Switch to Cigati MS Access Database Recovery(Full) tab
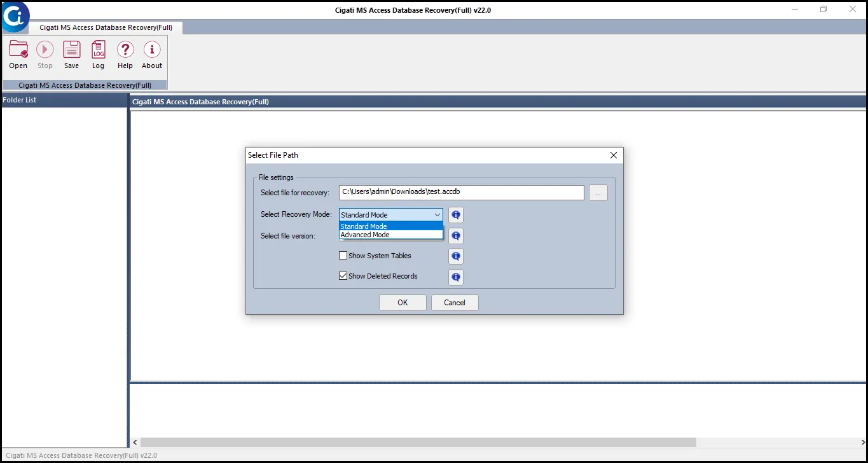 tap(106, 27)
